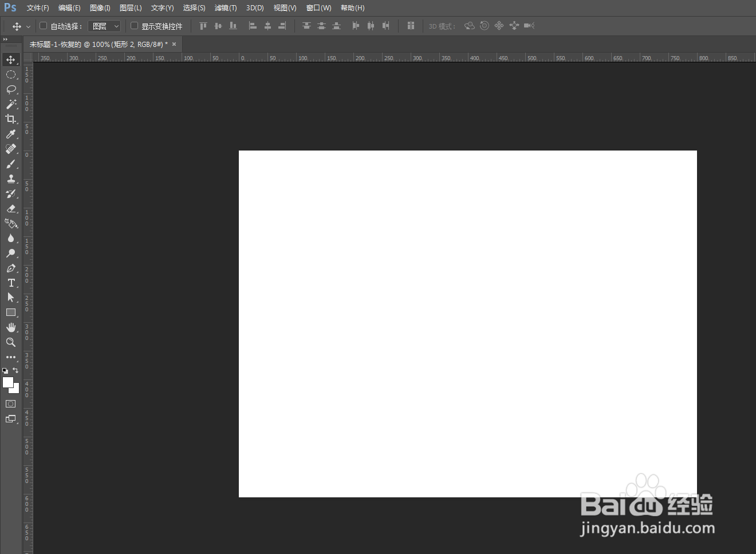Click the 3D rotate mode icon
This screenshot has width=756, height=554.
pos(470,26)
